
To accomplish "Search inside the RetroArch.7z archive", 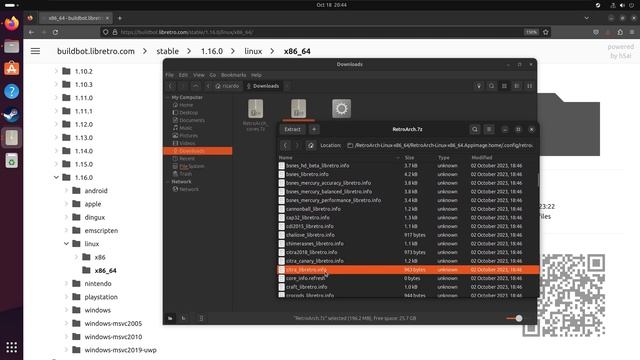I will click(475, 129).
